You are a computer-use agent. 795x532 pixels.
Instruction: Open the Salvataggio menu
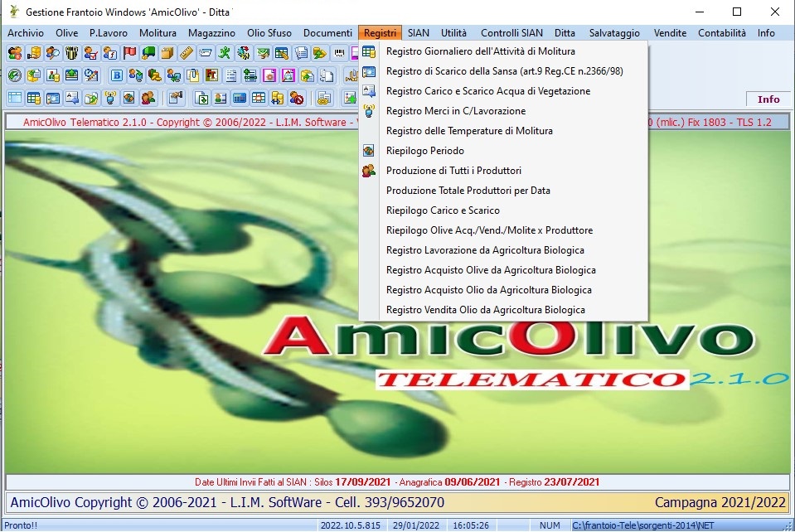614,33
